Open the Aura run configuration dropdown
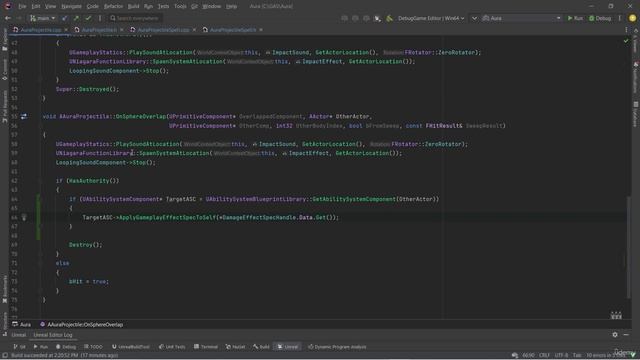 pyautogui.click(x=521, y=18)
